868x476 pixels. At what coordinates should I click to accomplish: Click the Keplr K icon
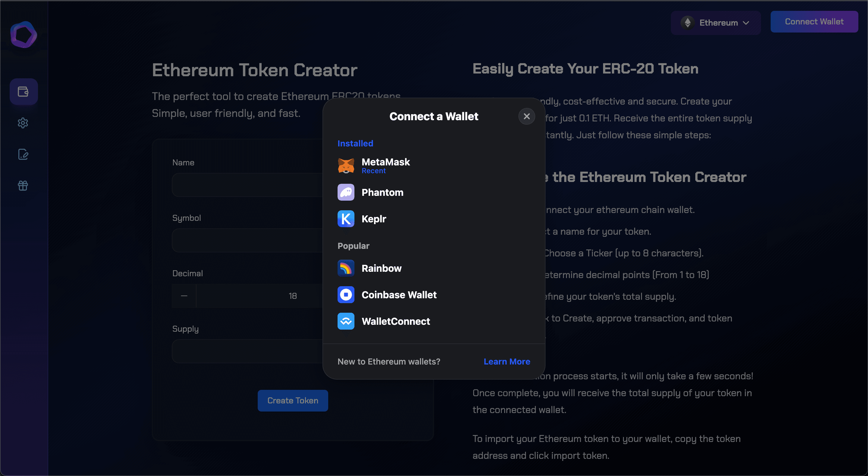tap(346, 219)
